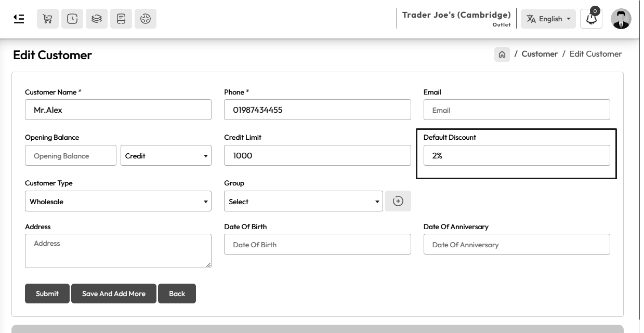Open notifications bell icon
The height and width of the screenshot is (333, 644).
point(591,19)
